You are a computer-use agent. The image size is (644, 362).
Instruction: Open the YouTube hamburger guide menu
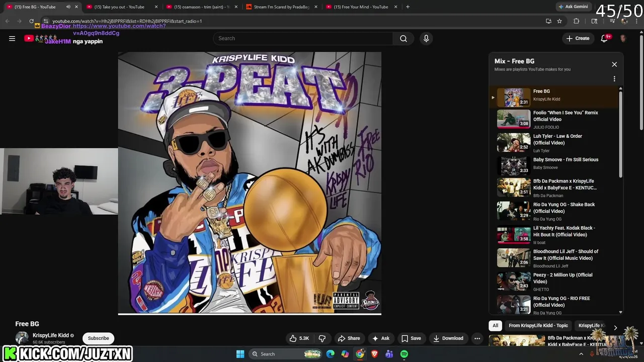coord(12,38)
